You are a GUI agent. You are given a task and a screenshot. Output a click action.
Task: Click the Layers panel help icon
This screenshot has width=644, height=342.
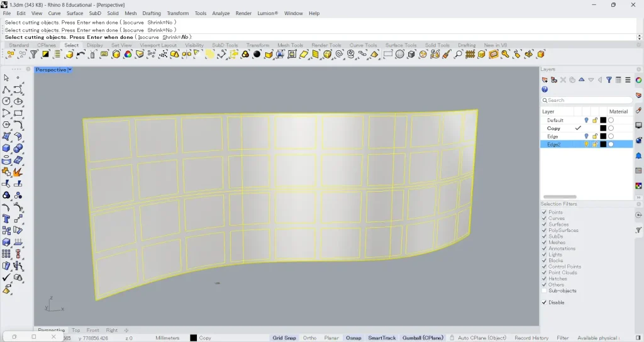[x=545, y=89]
